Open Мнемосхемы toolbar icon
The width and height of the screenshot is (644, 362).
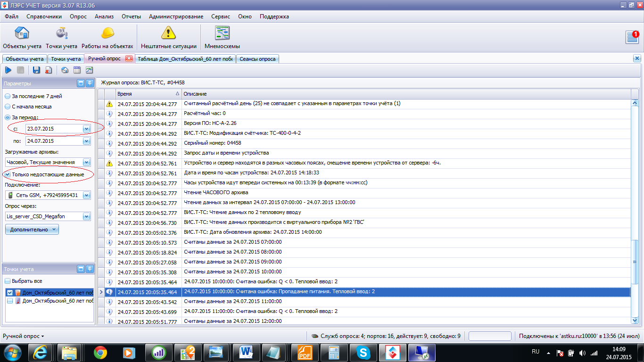[222, 37]
